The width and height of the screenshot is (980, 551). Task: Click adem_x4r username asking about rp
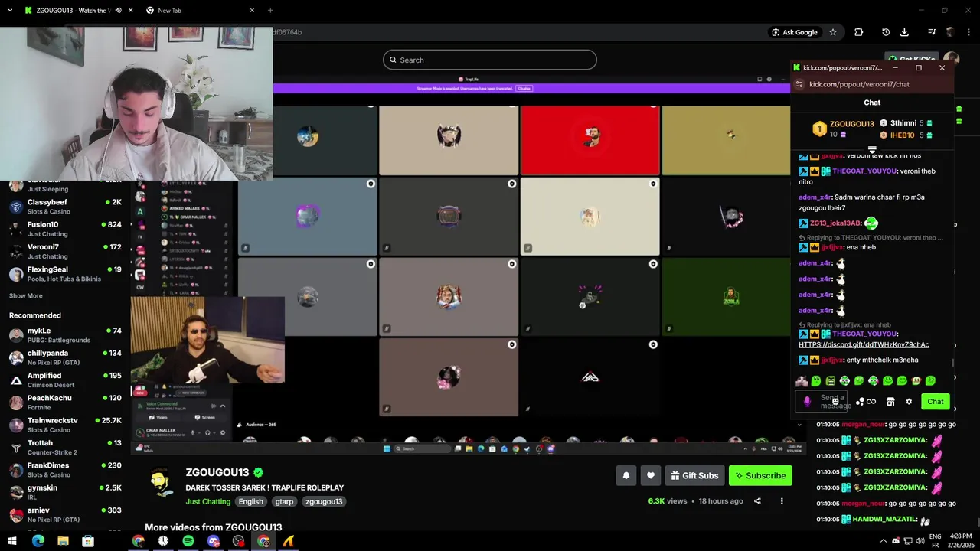pos(815,197)
